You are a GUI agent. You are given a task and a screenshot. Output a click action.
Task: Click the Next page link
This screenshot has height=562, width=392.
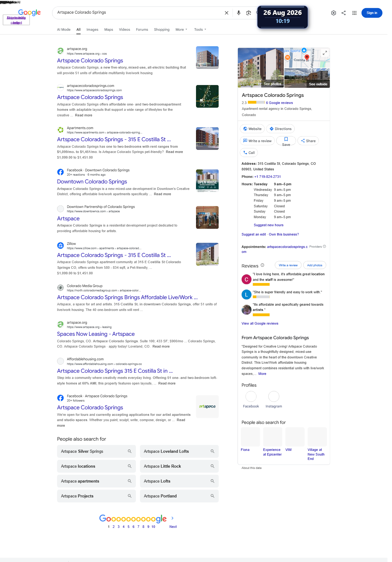coord(173,527)
